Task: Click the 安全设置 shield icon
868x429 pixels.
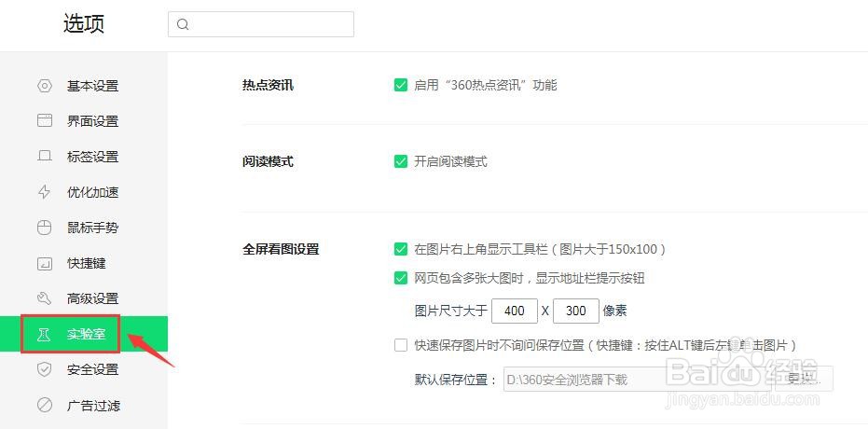Action: coord(45,369)
